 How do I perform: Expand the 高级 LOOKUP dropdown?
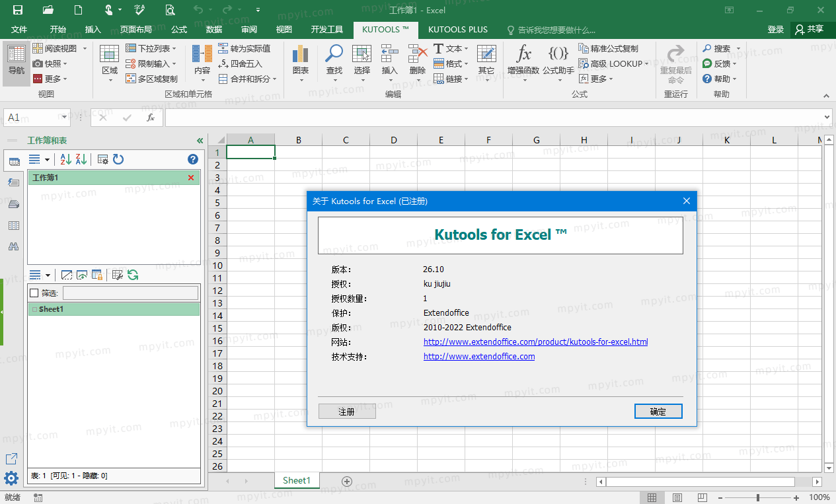[646, 63]
